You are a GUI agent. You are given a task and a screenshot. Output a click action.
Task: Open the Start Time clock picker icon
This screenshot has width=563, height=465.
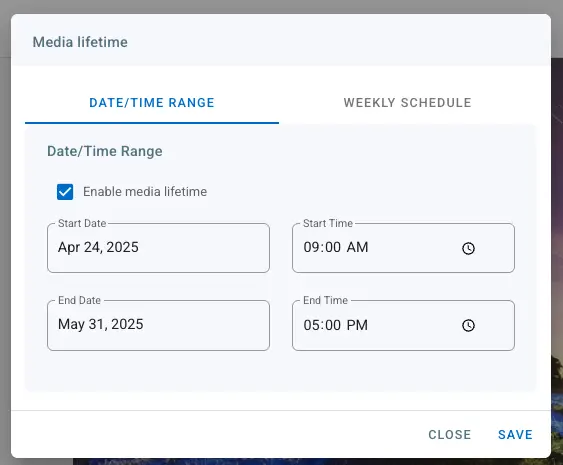point(468,248)
